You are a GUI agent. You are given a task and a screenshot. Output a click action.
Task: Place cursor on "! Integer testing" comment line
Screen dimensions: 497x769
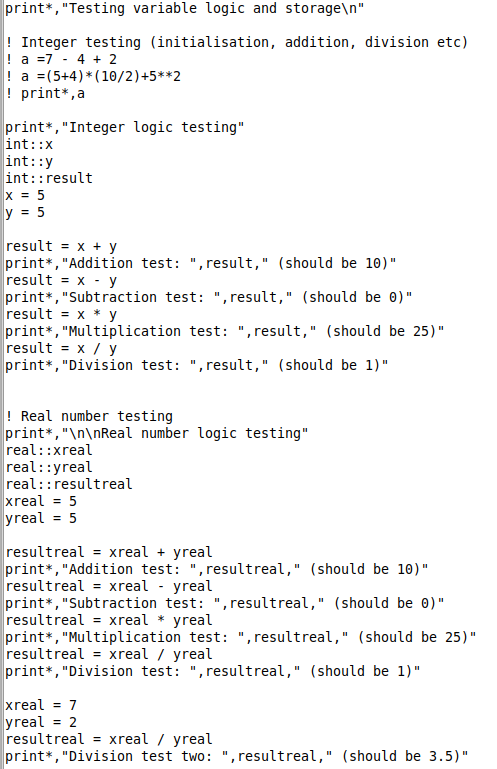point(236,43)
